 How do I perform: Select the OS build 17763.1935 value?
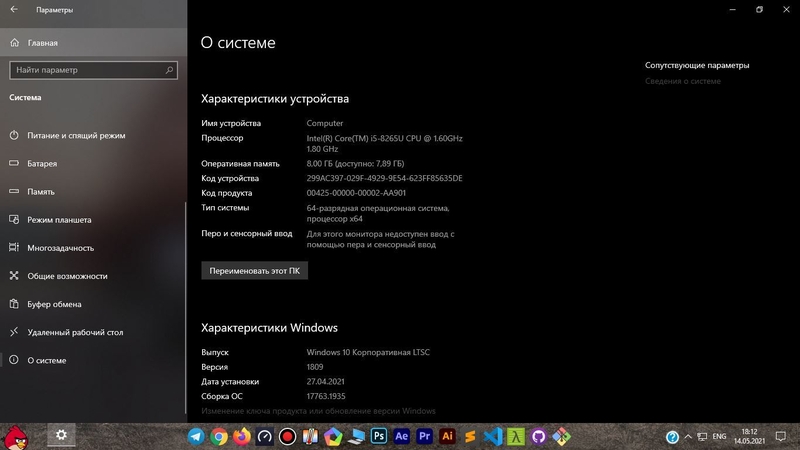click(x=326, y=396)
